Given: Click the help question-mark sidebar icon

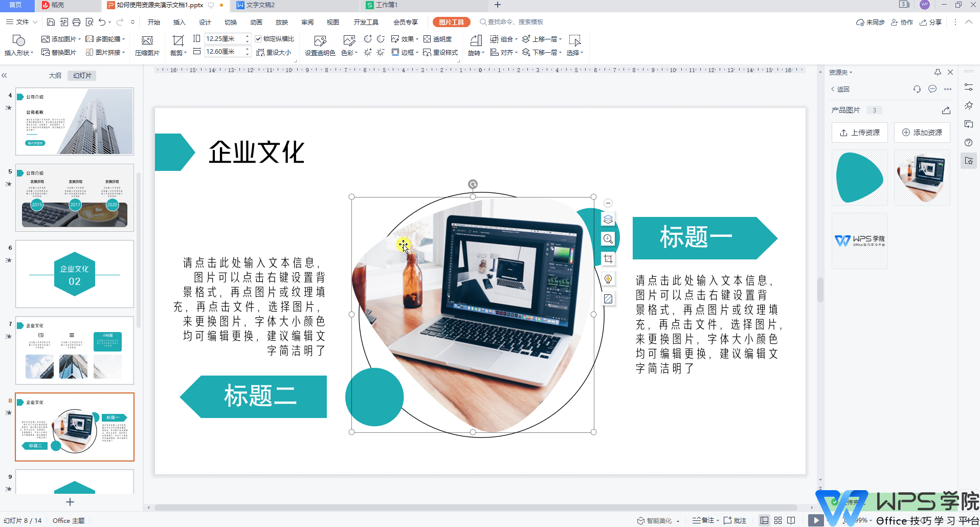Looking at the screenshot, I should point(969,143).
